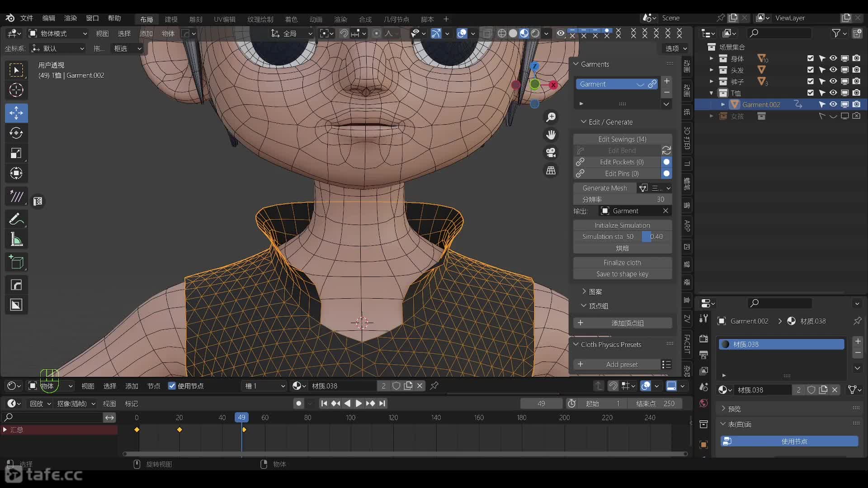Open 默认 coordinate system dropdown

tap(57, 48)
